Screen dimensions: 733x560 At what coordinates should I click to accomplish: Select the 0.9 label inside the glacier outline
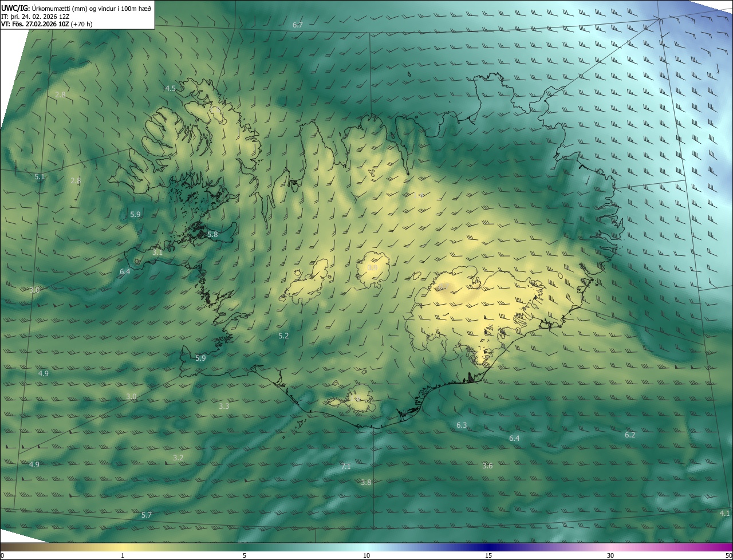[x=372, y=268]
